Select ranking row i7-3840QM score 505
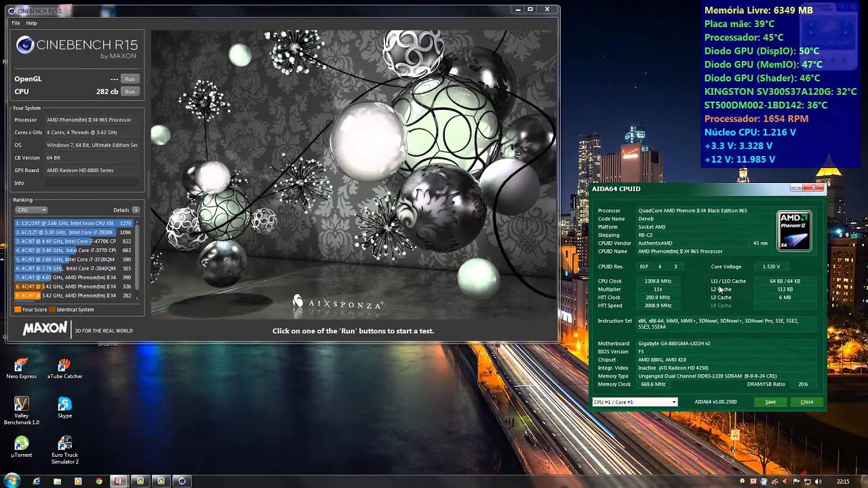This screenshot has width=868, height=488. [73, 268]
